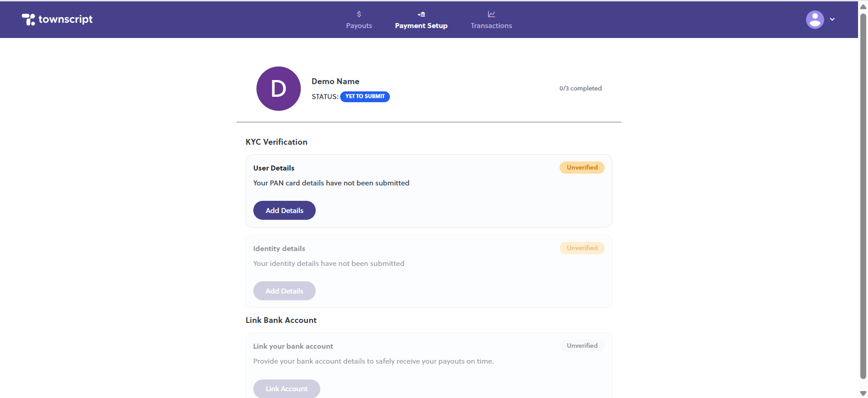Screen dimensions: 868x398
Task: Click the scrollbar up arrow
Action: coord(863,6)
